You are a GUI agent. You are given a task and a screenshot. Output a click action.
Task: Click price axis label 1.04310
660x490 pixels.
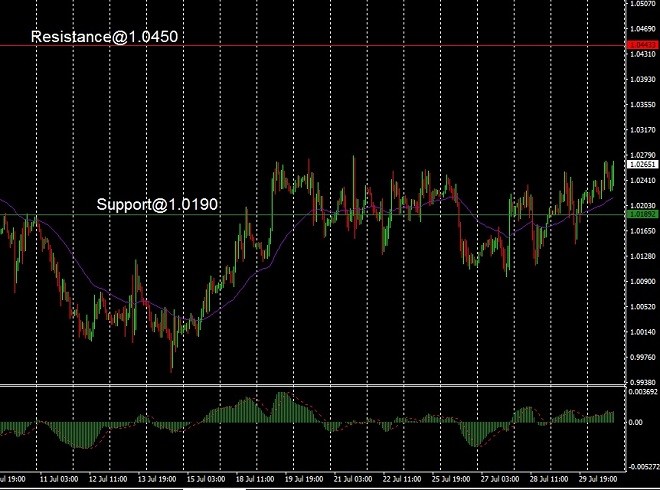coord(643,54)
